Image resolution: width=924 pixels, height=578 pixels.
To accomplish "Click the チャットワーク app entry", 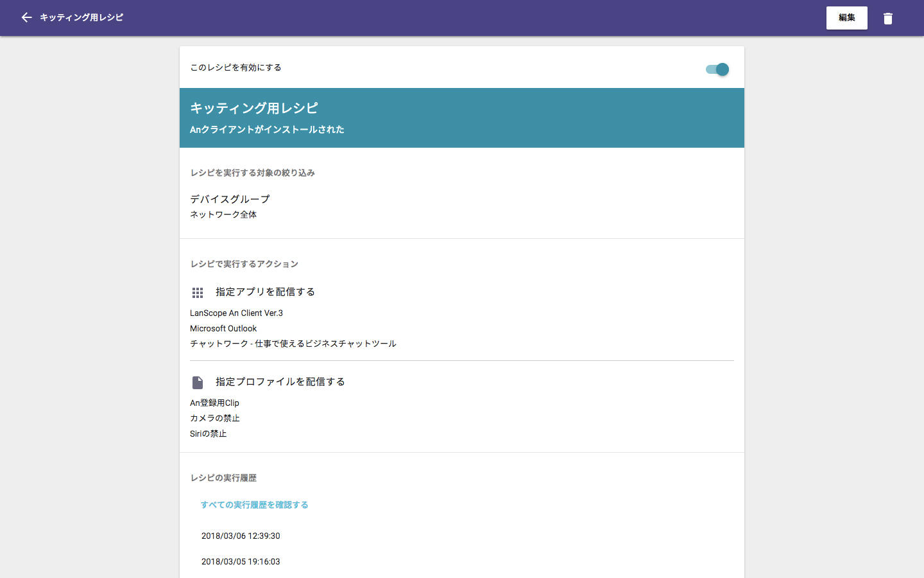I will click(293, 344).
